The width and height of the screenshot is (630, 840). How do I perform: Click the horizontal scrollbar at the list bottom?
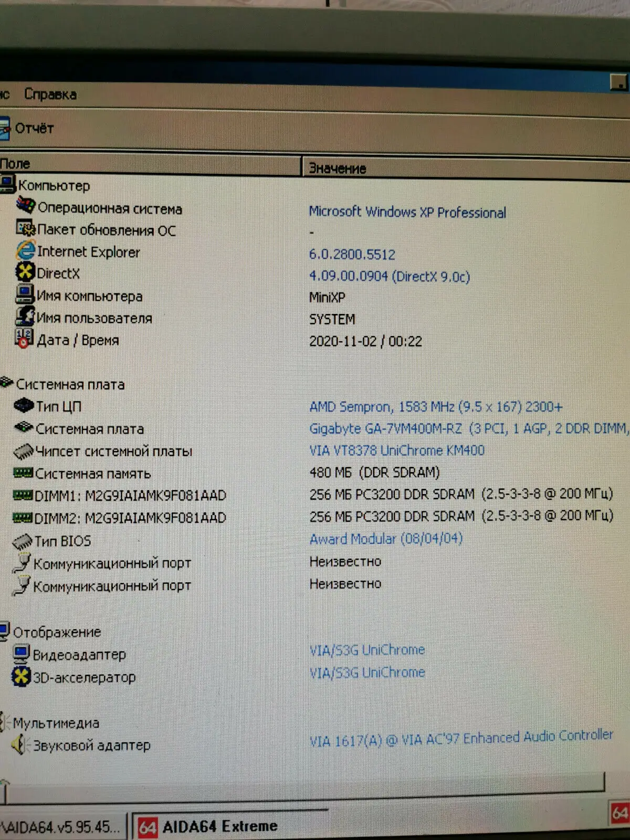tap(304, 787)
